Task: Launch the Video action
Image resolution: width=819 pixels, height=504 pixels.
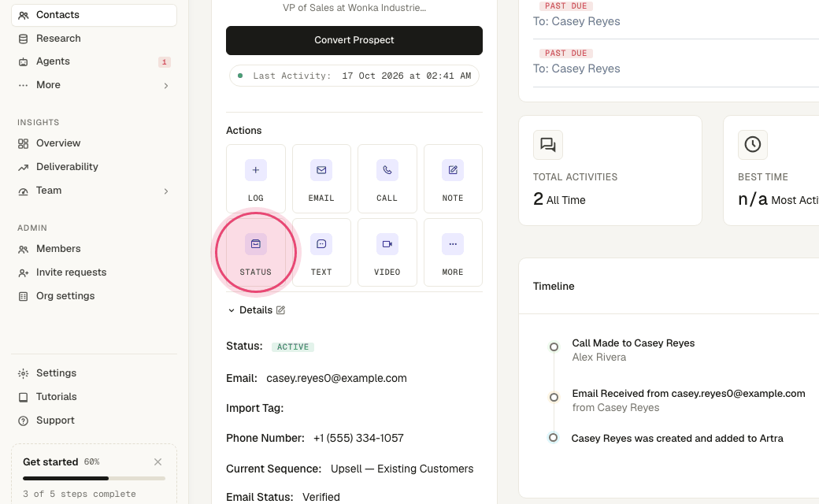Action: click(387, 252)
